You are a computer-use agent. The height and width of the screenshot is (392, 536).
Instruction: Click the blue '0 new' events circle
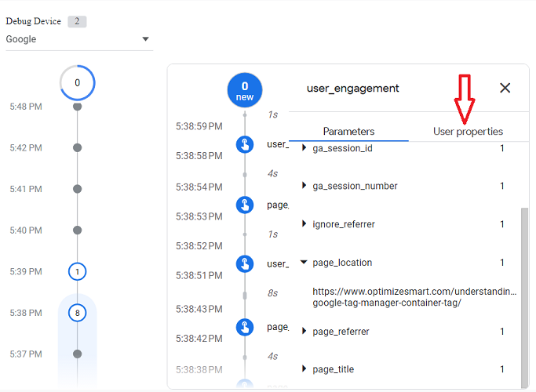tap(245, 90)
